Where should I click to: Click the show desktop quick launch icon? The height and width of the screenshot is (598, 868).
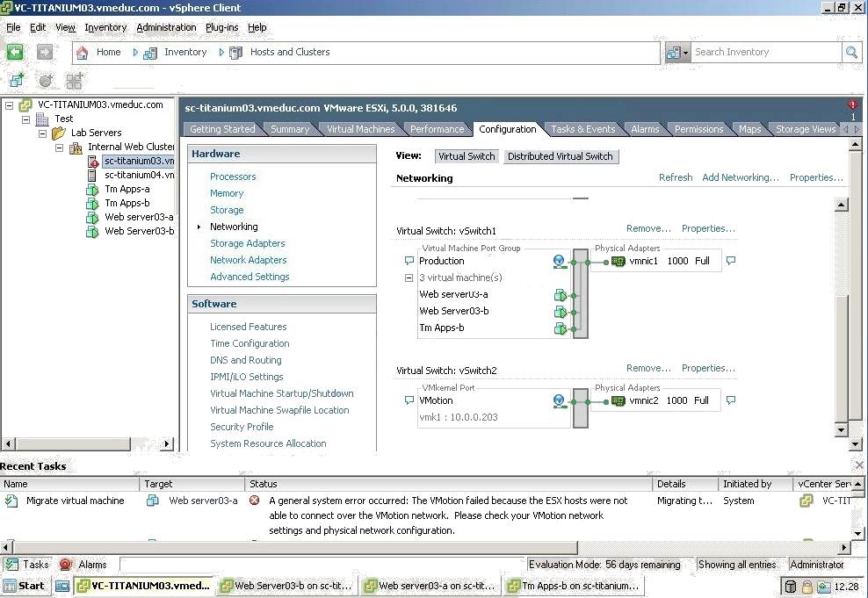pyautogui.click(x=62, y=587)
